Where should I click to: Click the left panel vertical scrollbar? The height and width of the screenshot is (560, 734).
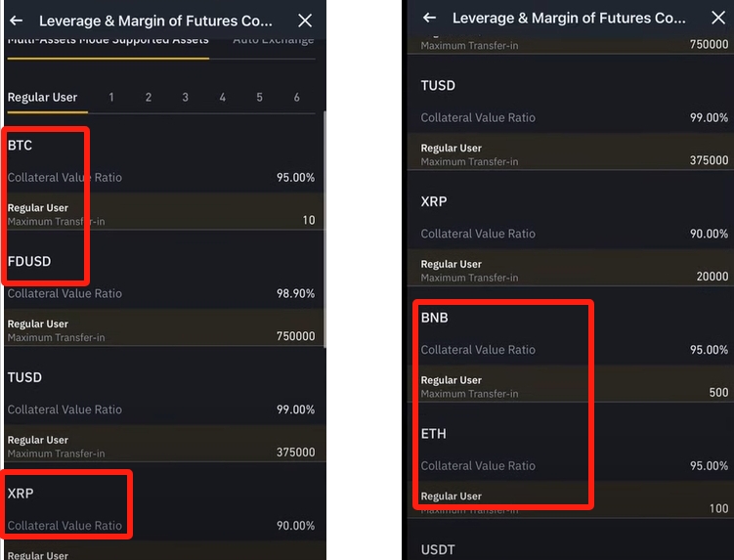coord(324,230)
